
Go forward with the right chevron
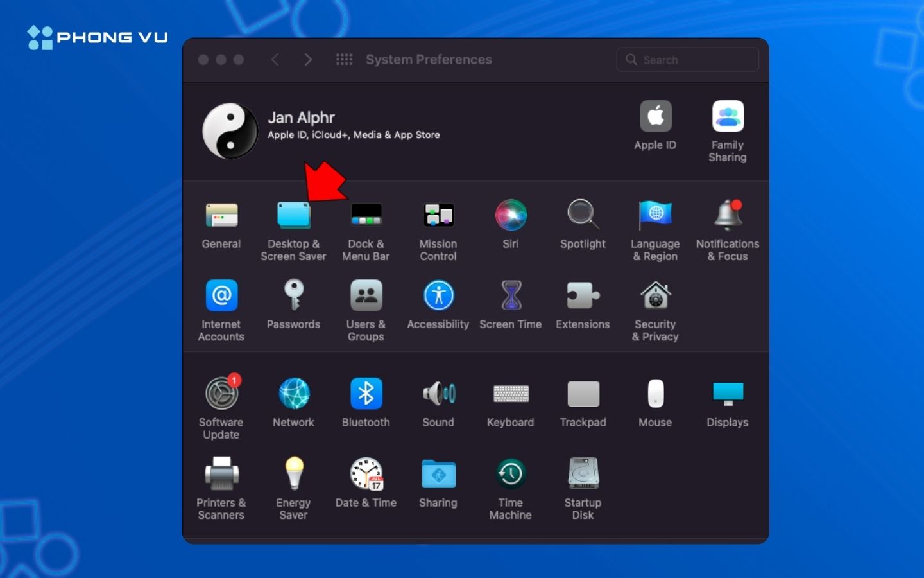308,60
